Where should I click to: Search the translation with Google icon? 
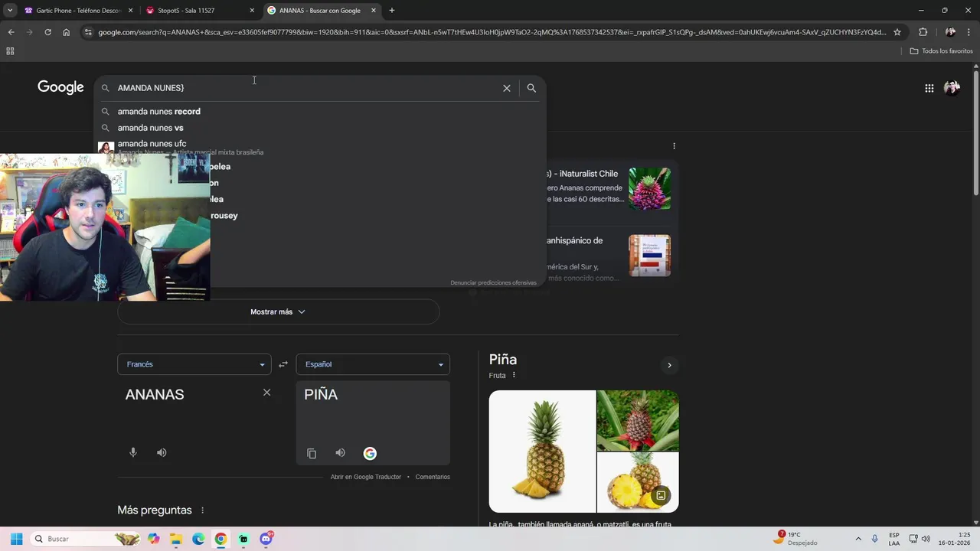[x=370, y=453]
